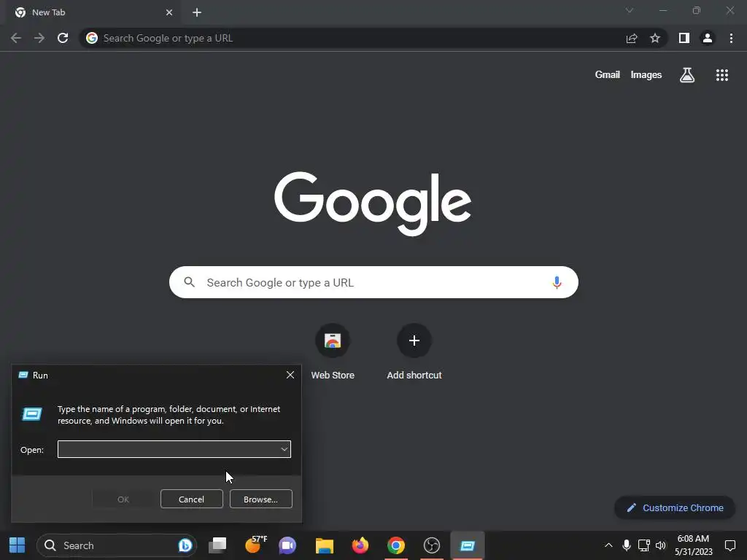The image size is (747, 560).
Task: Show hidden tray icons chevron
Action: [608, 545]
